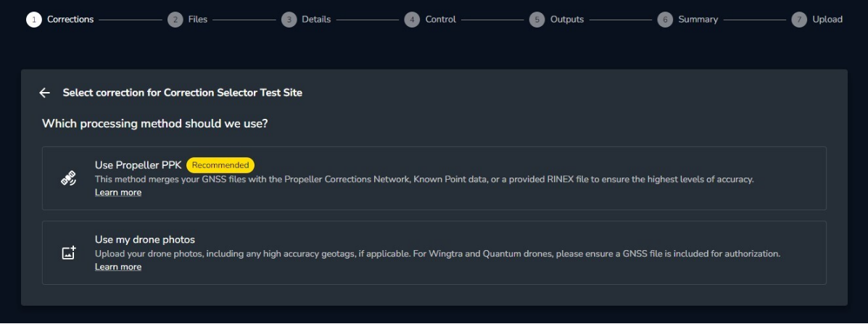Open Learn more under drone photos
Screen dimensions: 868x324
tap(118, 267)
